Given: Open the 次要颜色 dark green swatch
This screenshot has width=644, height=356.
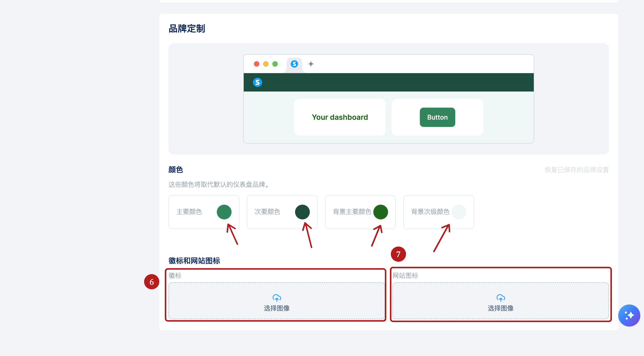Looking at the screenshot, I should pos(302,212).
